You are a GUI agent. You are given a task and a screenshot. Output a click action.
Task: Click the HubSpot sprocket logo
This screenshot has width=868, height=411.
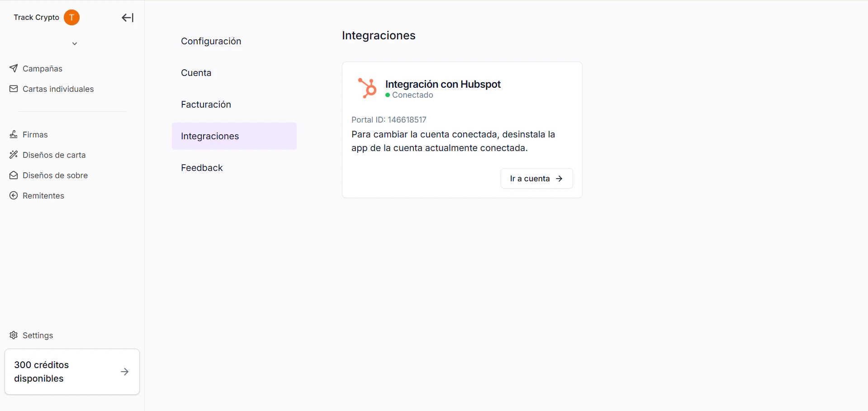click(367, 87)
